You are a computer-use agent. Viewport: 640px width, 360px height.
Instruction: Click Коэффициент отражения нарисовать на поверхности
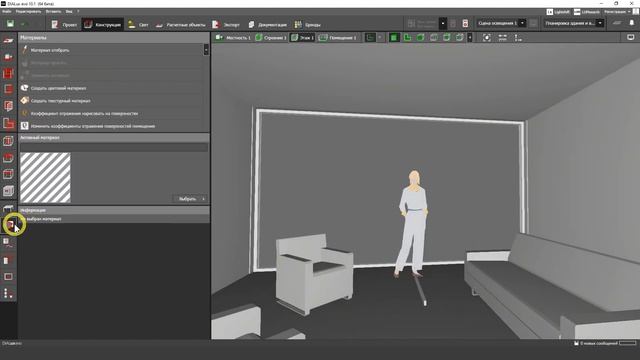84,113
